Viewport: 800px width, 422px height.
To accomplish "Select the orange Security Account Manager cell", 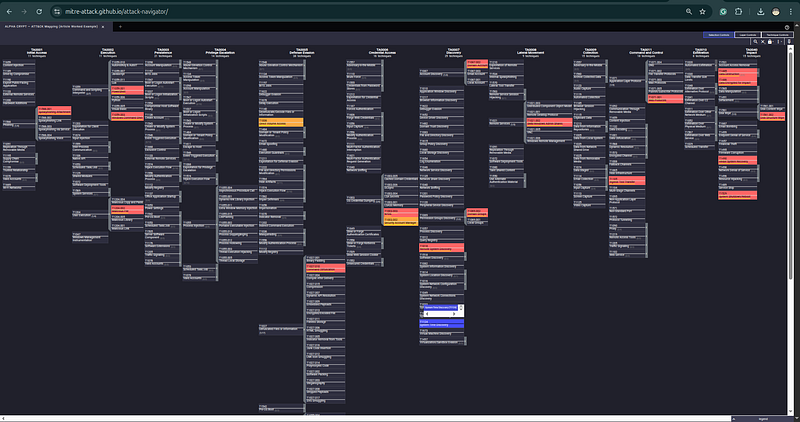I will coord(401,221).
